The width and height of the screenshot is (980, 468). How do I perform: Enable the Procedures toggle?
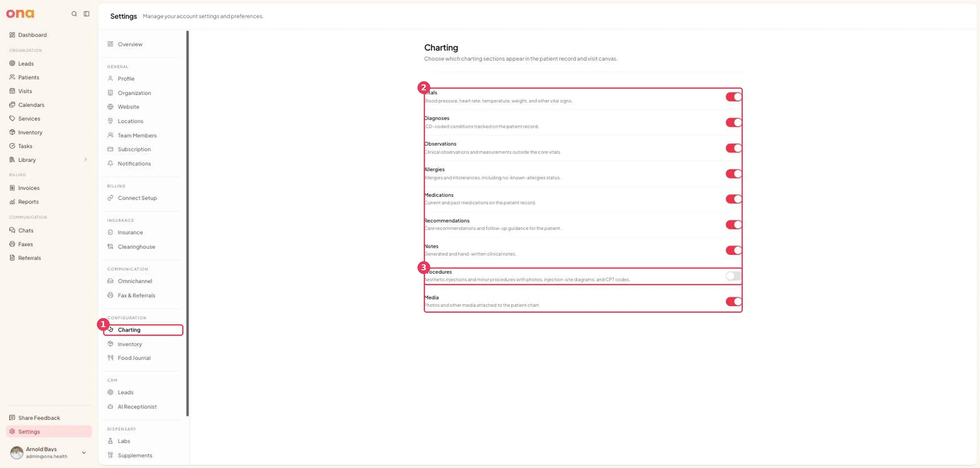[733, 276]
